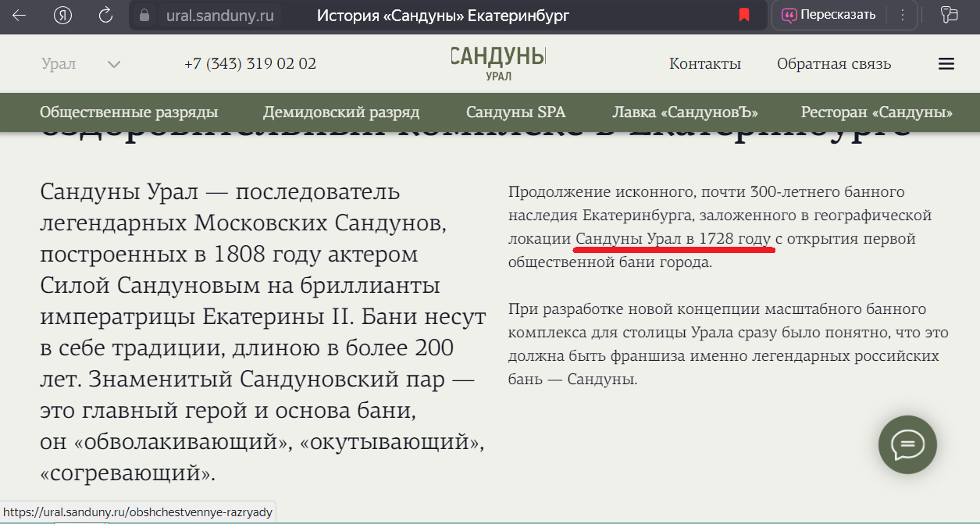The height and width of the screenshot is (524, 980).
Task: Go to Сандуны SPA section
Action: pos(515,112)
